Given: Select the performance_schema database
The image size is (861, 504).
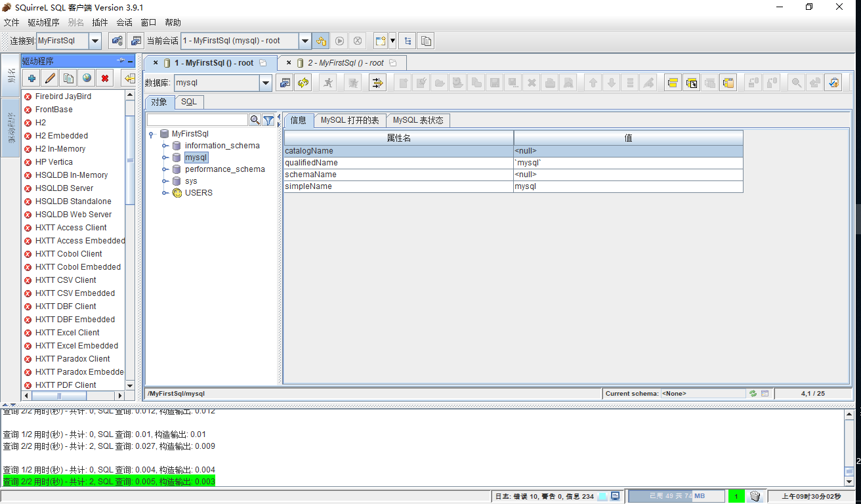Looking at the screenshot, I should 224,169.
